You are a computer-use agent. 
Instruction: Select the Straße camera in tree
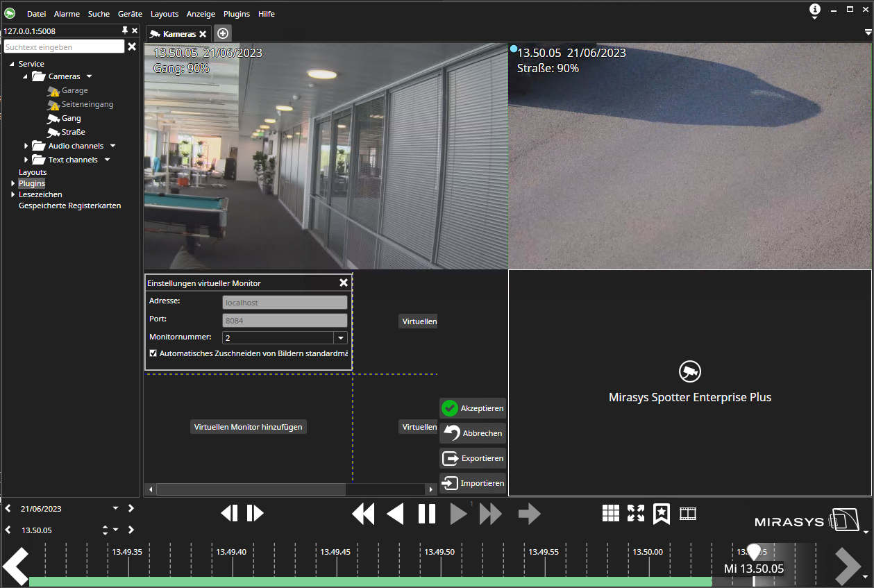point(73,132)
